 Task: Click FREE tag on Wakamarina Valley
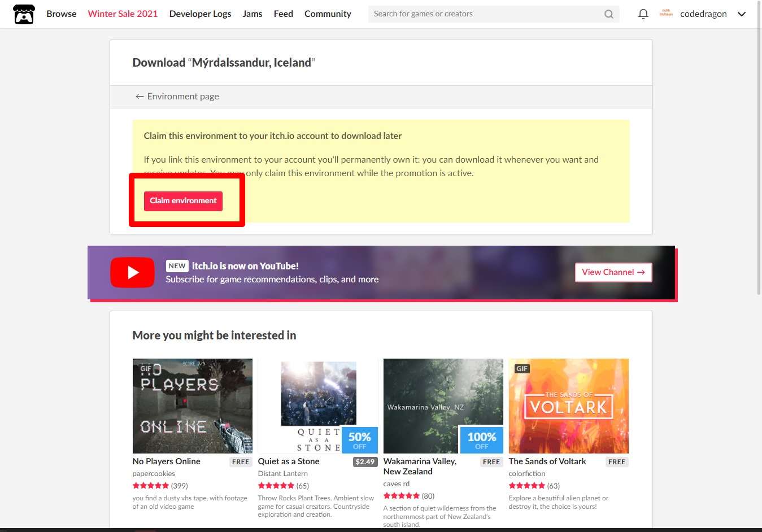point(491,462)
